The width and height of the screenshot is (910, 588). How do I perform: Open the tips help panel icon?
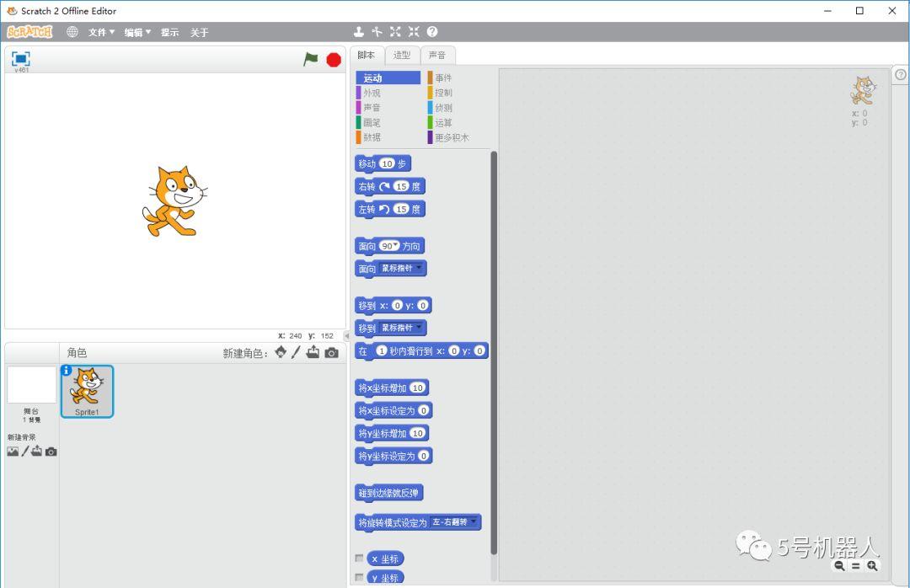(900, 74)
